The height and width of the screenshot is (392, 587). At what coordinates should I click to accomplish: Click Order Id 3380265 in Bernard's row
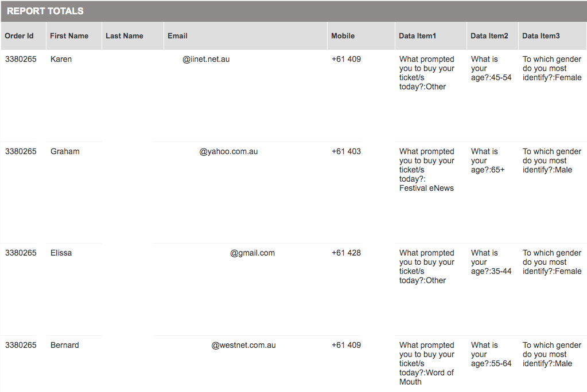pyautogui.click(x=21, y=345)
